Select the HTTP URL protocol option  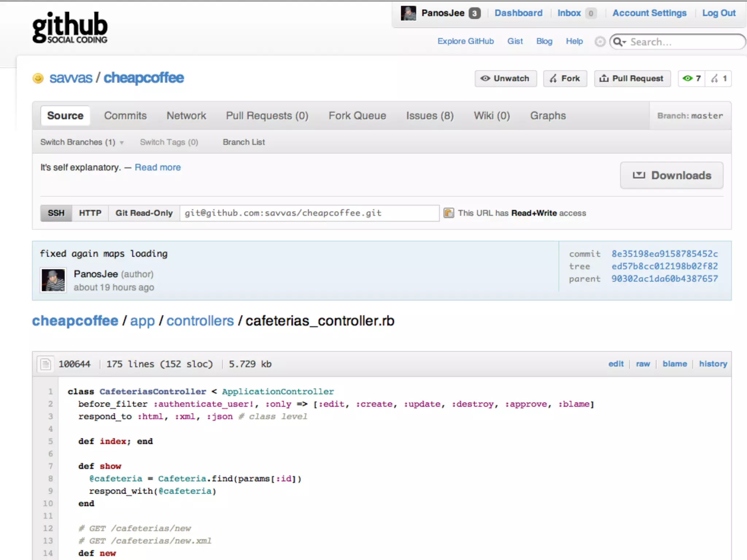pyautogui.click(x=90, y=213)
